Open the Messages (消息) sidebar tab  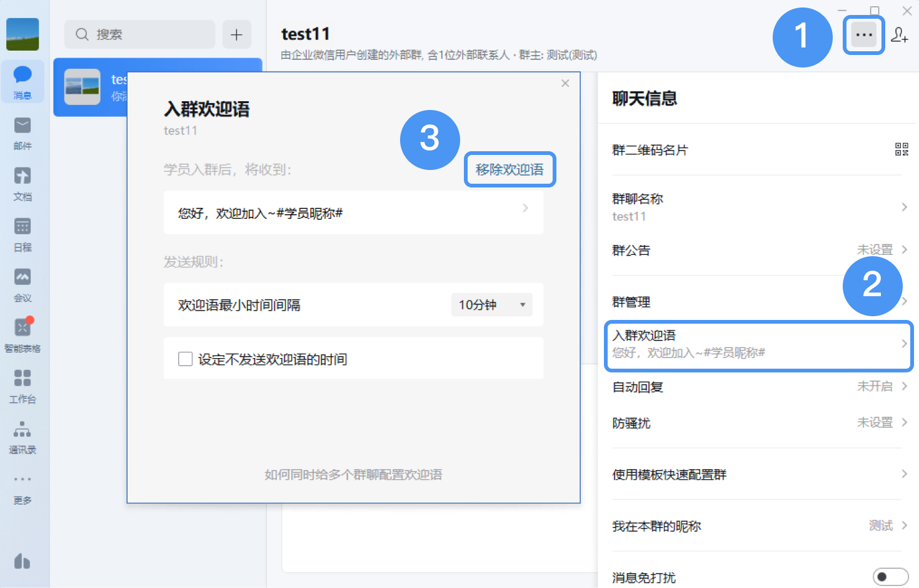(23, 82)
